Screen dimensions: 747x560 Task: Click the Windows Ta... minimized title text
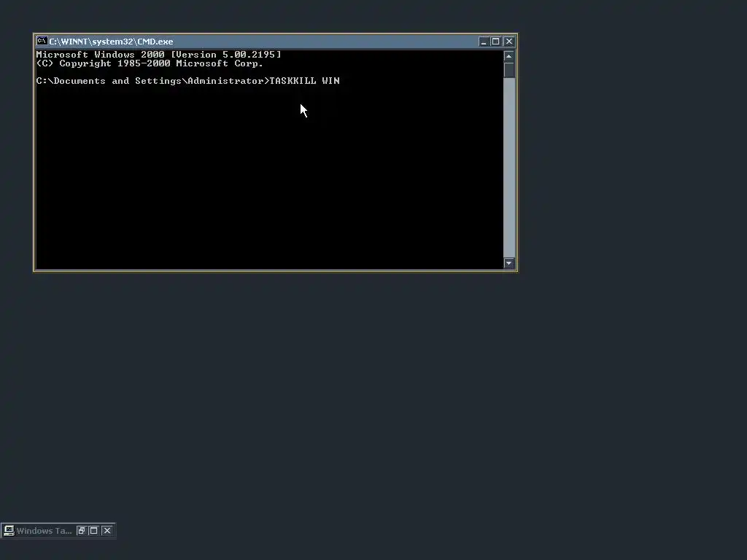(44, 531)
